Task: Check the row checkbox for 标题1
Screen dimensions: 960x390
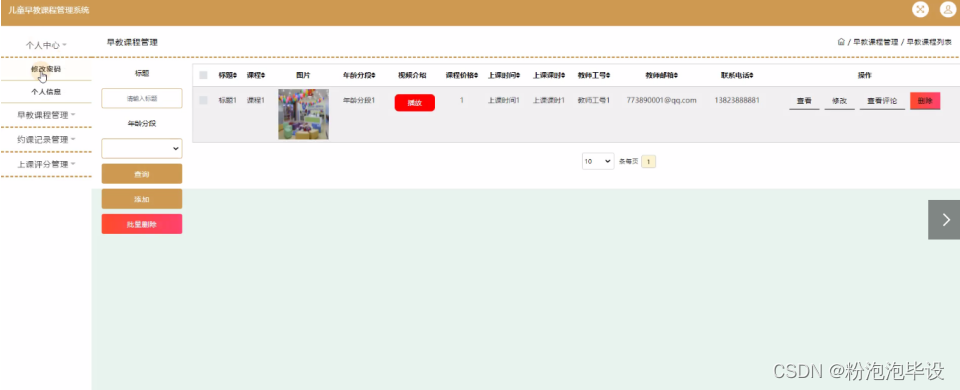Action: pyautogui.click(x=204, y=100)
